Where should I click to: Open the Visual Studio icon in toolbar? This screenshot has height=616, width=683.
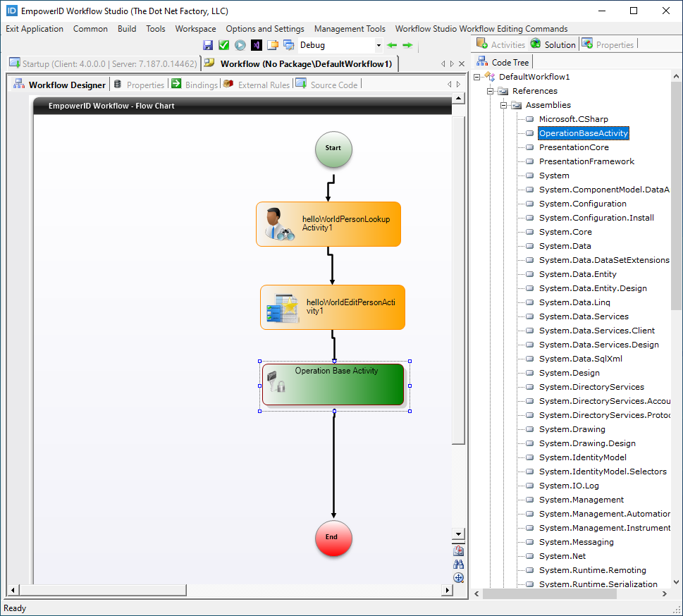point(257,45)
